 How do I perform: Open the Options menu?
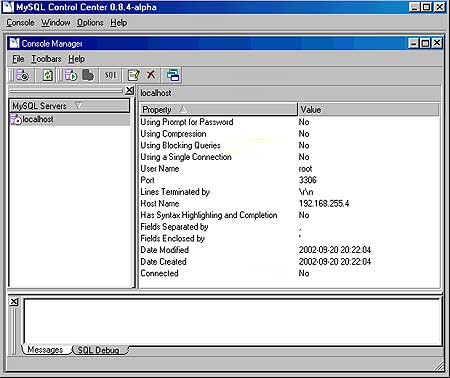click(90, 23)
